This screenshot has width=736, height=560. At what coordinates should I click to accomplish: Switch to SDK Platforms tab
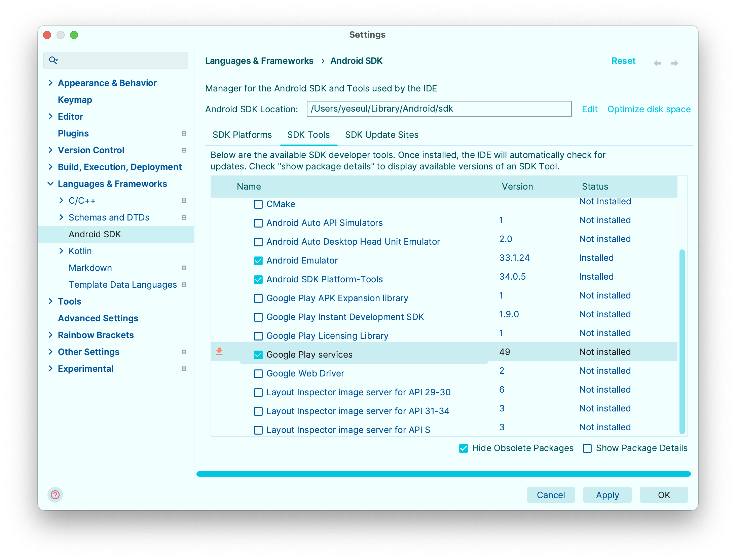242,135
